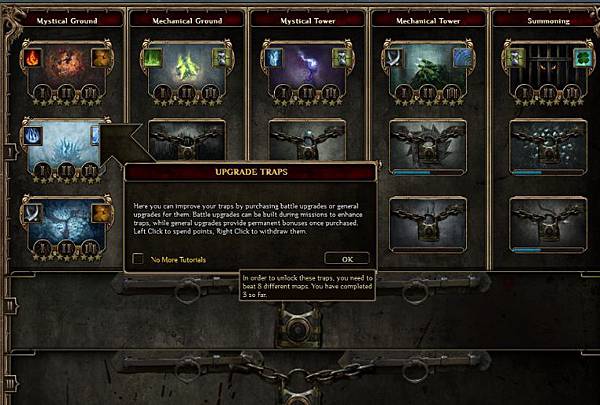Select tier I marker on left edge
Image resolution: width=600 pixels, height=405 pixels.
(10, 152)
